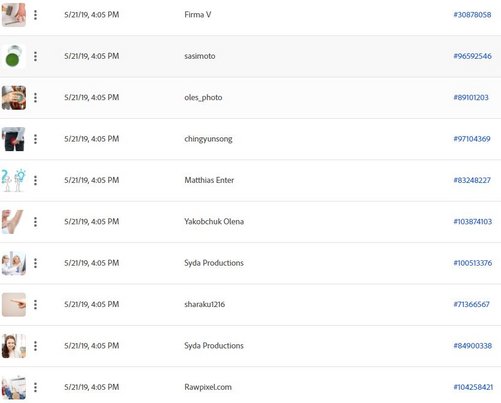
Task: Open the three-dot menu for Yakobchuk Olena row
Action: 35,222
